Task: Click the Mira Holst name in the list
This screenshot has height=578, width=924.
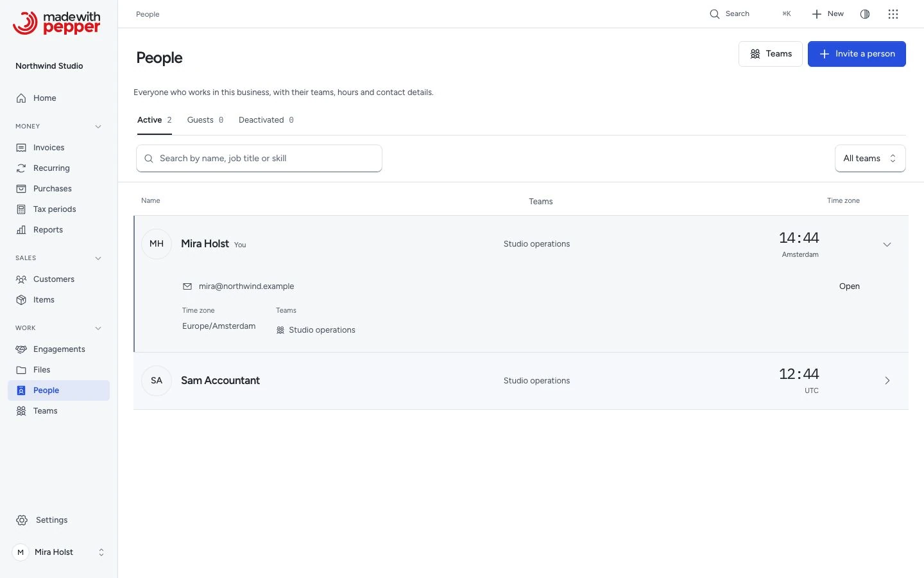Action: 205,244
